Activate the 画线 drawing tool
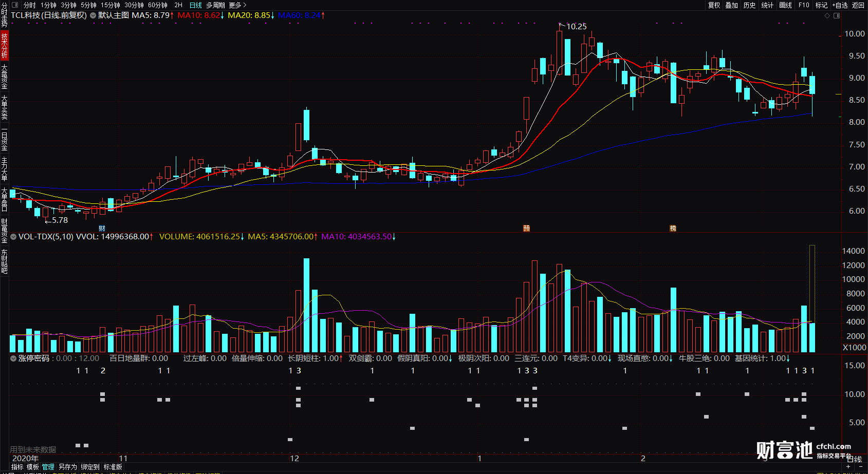 coord(785,5)
